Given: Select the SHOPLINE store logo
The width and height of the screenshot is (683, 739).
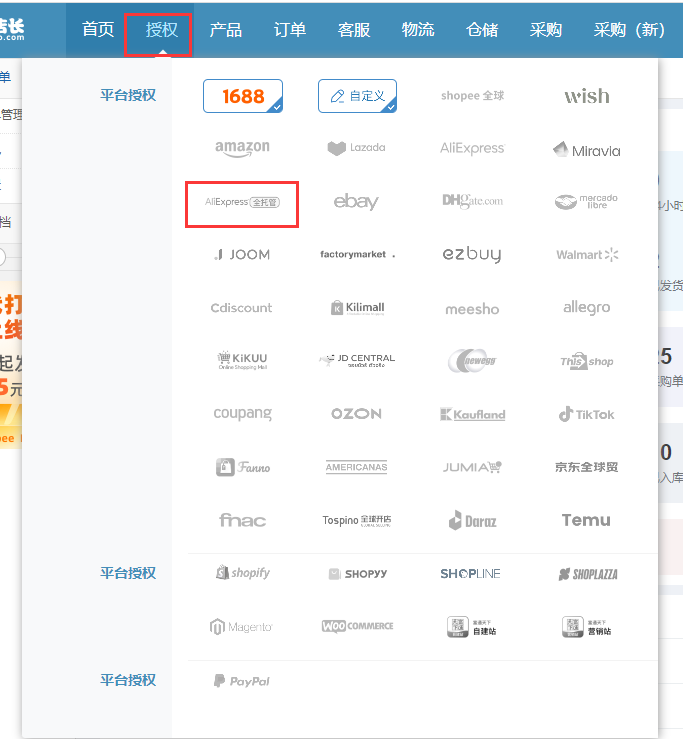Looking at the screenshot, I should [x=470, y=574].
